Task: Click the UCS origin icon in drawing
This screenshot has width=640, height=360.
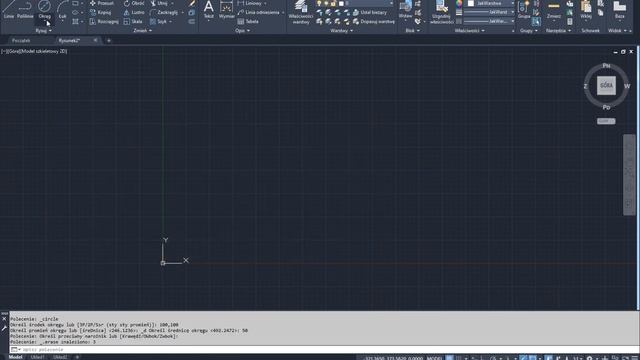Action: 163,263
